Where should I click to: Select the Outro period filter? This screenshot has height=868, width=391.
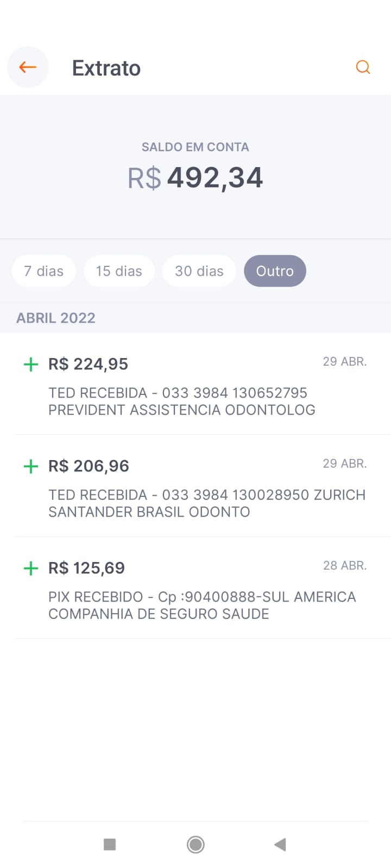click(275, 271)
